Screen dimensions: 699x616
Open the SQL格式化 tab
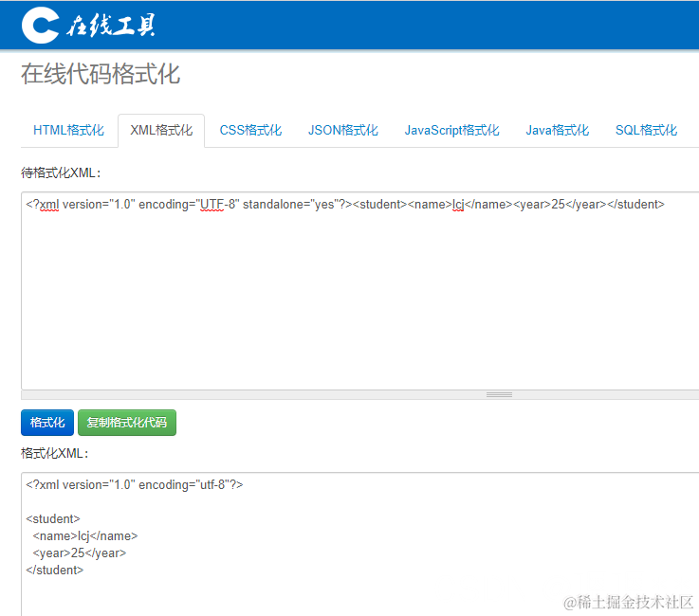click(646, 130)
